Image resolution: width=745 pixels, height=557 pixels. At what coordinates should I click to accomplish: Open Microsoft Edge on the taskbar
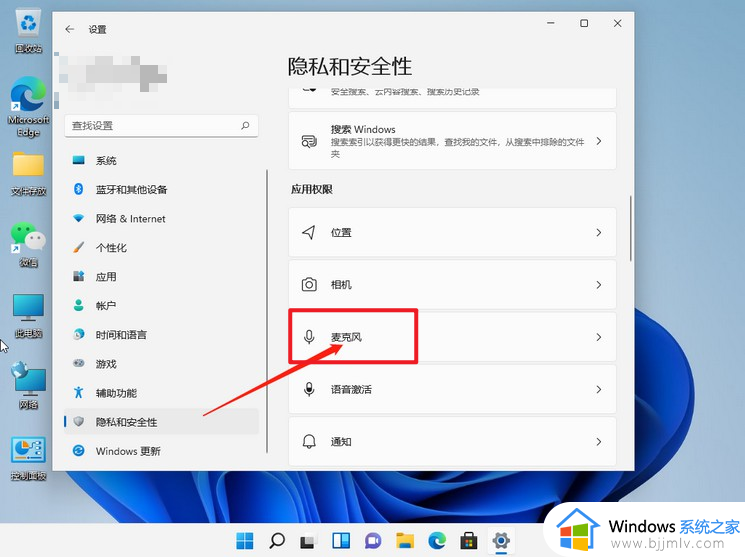pos(437,540)
